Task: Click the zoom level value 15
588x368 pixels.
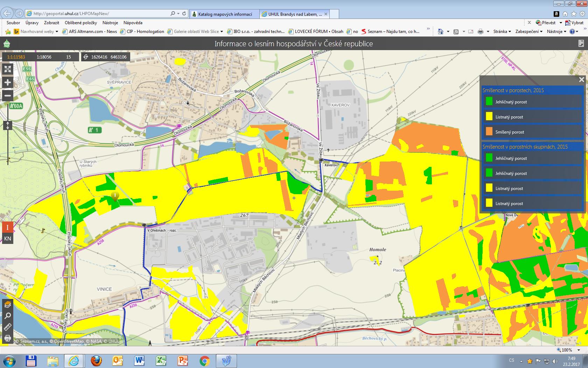Action: click(69, 57)
